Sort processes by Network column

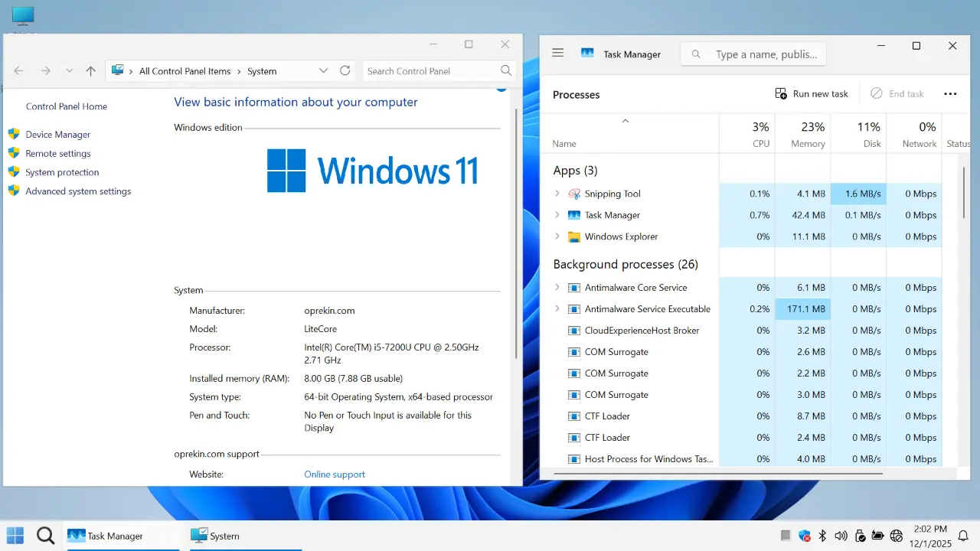click(913, 134)
